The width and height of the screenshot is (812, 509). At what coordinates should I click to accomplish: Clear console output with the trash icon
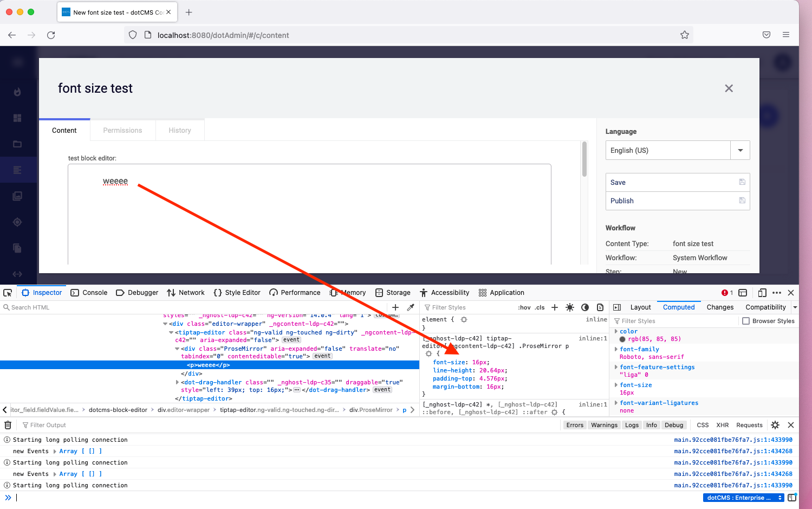point(8,425)
